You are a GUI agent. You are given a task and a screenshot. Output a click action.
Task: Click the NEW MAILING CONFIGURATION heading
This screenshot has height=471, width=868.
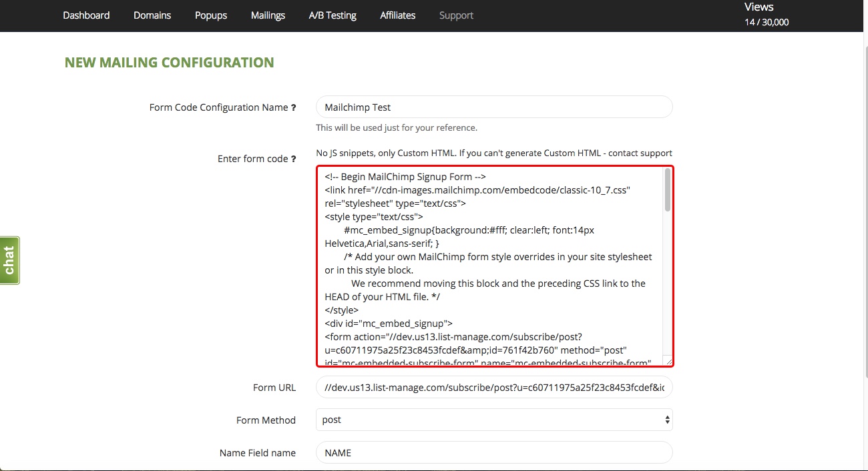tap(169, 63)
